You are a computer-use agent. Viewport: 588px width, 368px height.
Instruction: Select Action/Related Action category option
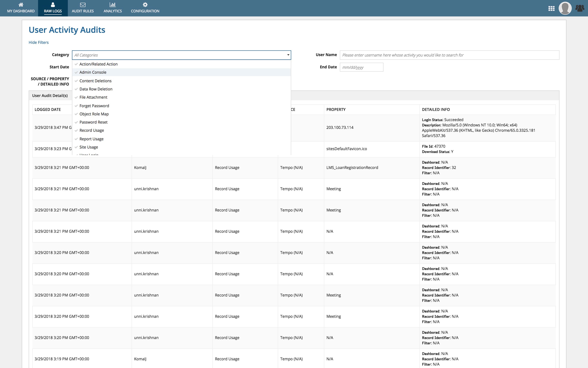coord(181,64)
